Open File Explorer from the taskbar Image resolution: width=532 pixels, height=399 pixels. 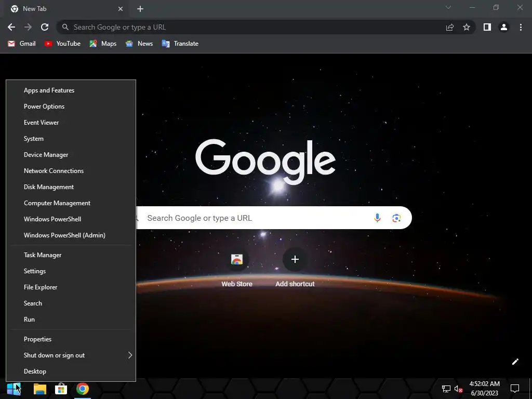39,389
